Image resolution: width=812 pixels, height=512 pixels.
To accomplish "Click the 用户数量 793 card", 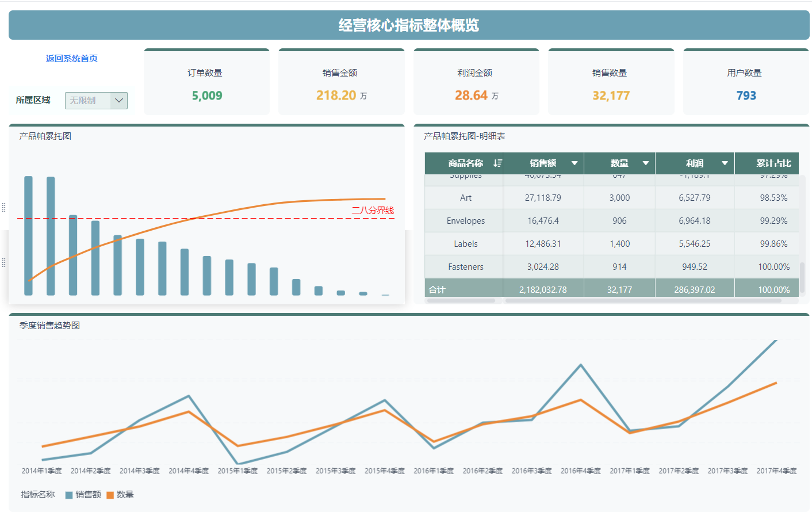I will click(x=746, y=82).
